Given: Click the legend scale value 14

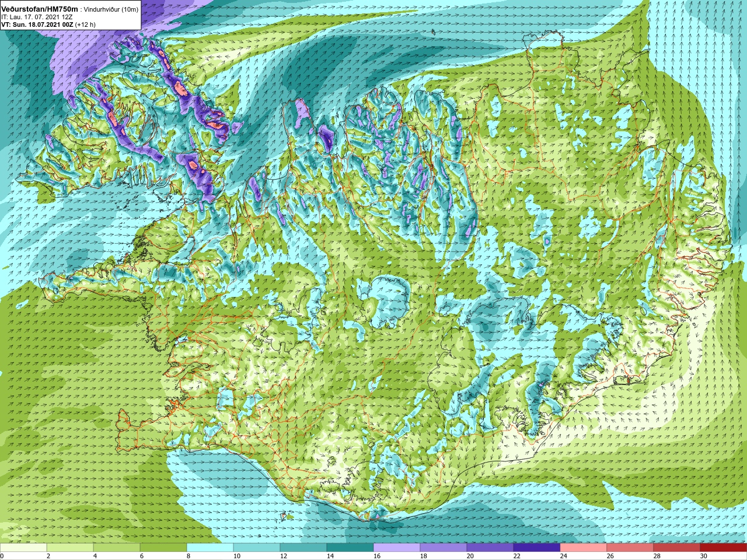Looking at the screenshot, I should [330, 556].
